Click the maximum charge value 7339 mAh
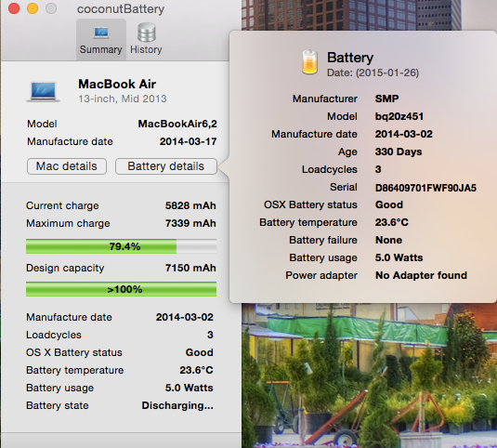This screenshot has height=448, width=497. 190,223
